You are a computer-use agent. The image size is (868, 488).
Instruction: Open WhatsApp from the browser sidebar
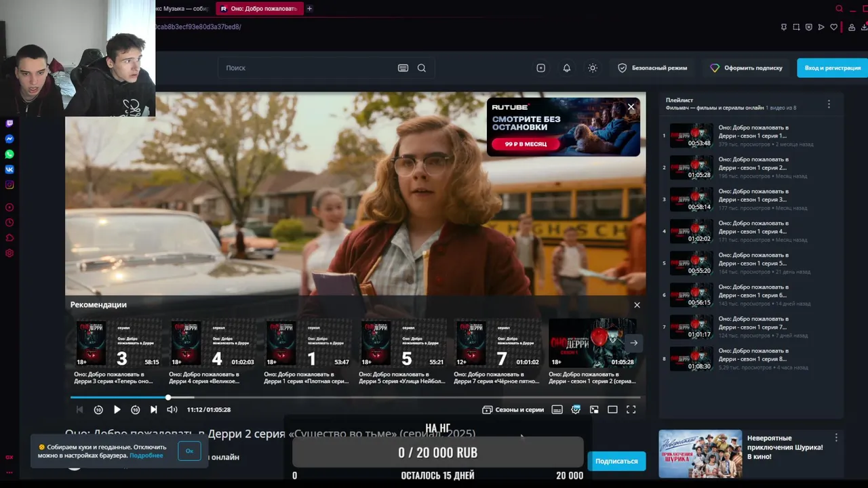coord(9,154)
